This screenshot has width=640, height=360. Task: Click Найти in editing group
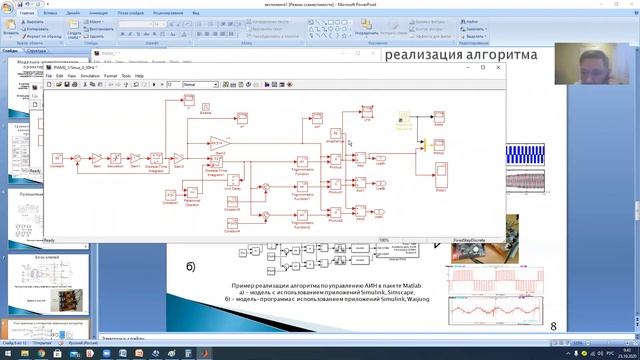[x=469, y=22]
